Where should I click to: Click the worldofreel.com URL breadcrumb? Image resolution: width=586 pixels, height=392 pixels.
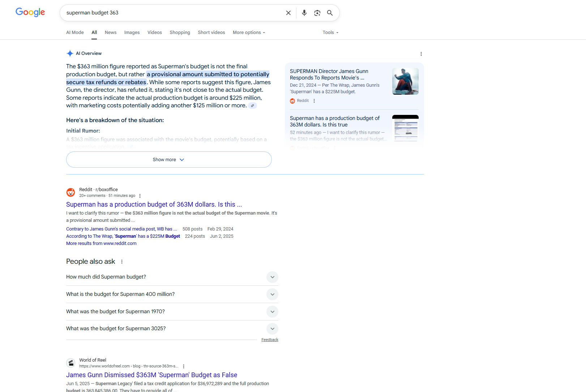tap(129, 366)
